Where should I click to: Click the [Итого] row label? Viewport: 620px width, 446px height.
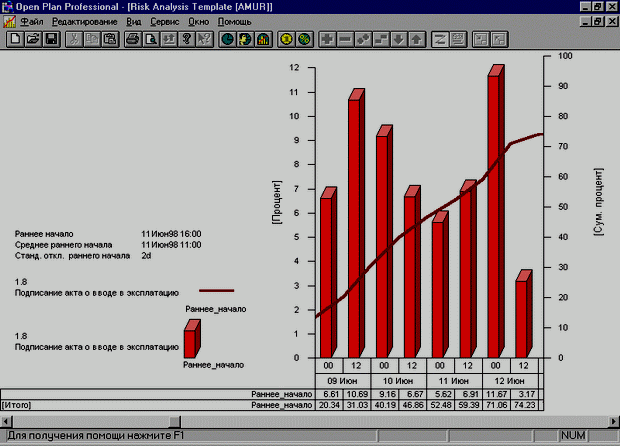point(16,405)
